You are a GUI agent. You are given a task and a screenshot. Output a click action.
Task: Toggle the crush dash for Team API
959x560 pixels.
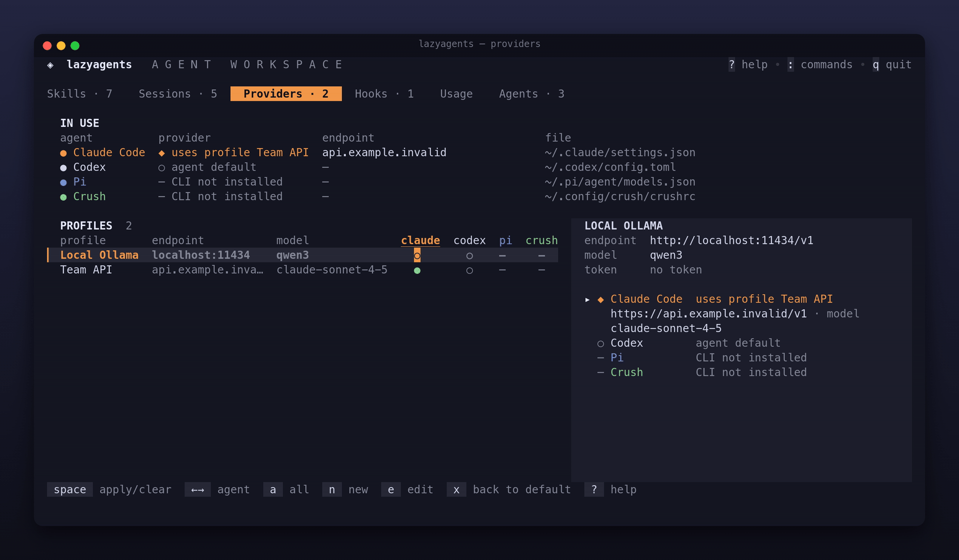click(x=542, y=270)
